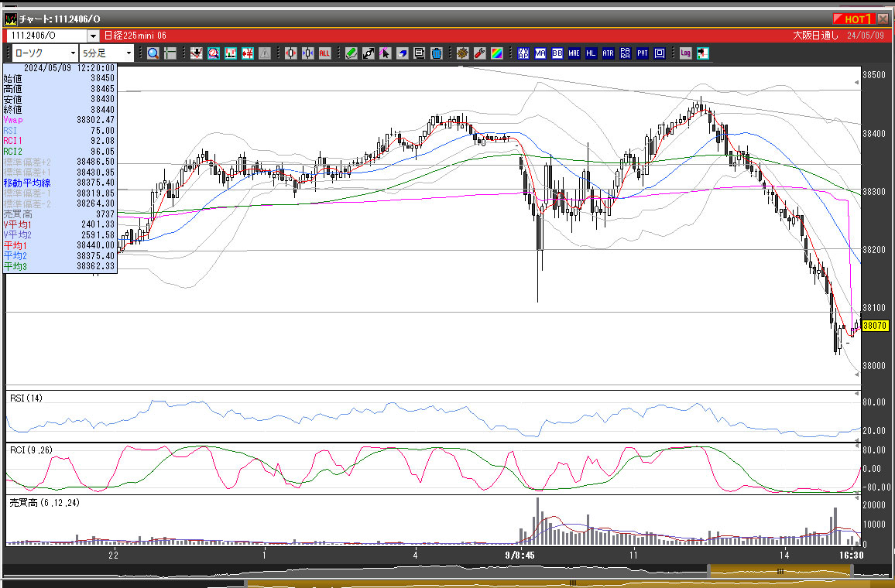Screen dimensions: 895x588
Task: Click the 9/8:45 time axis label
Action: pos(520,555)
